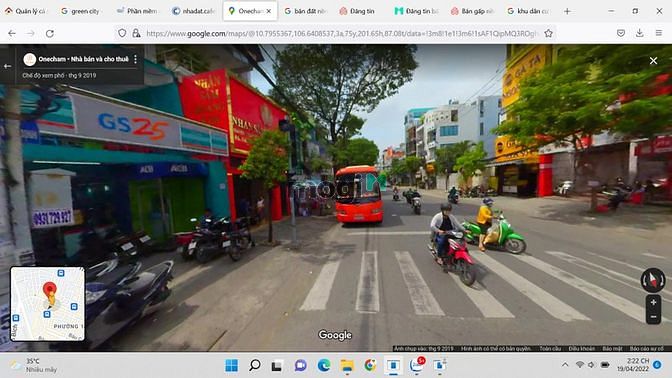
Task: Open a new browser tab
Action: tap(567, 11)
